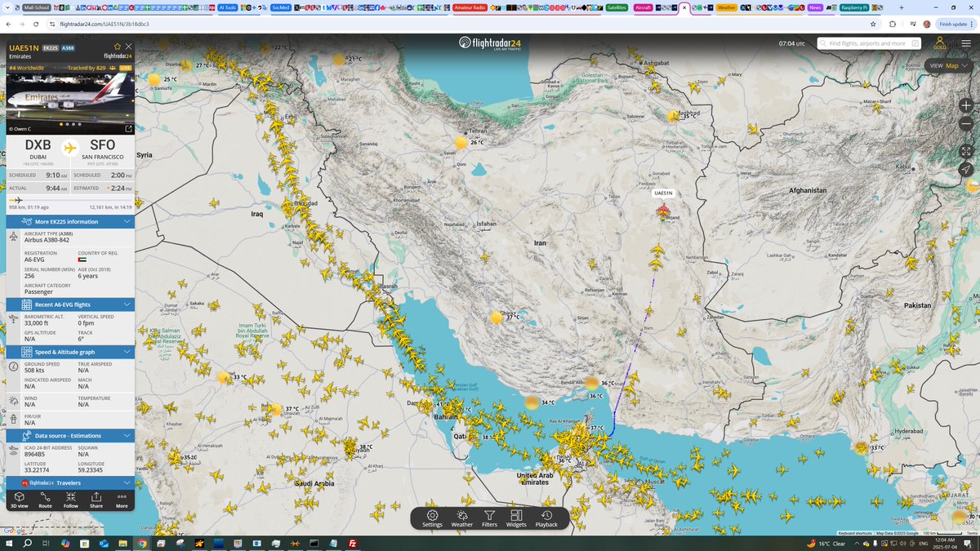Click the 8964B5 ICAO address value
Screen dimensions: 980x551
tap(36, 453)
